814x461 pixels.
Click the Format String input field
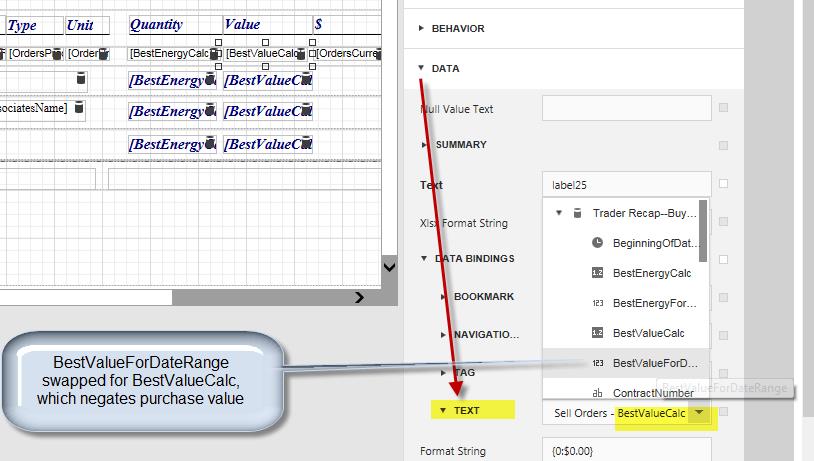pyautogui.click(x=626, y=450)
